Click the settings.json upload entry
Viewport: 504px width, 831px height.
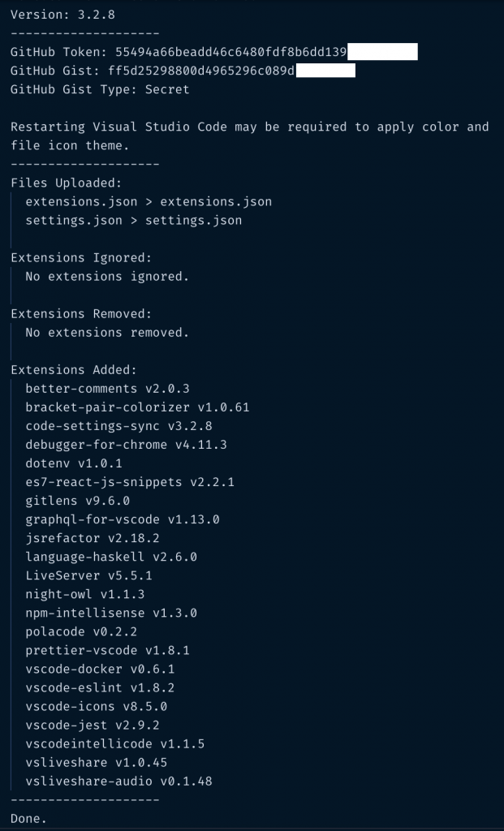click(x=133, y=220)
